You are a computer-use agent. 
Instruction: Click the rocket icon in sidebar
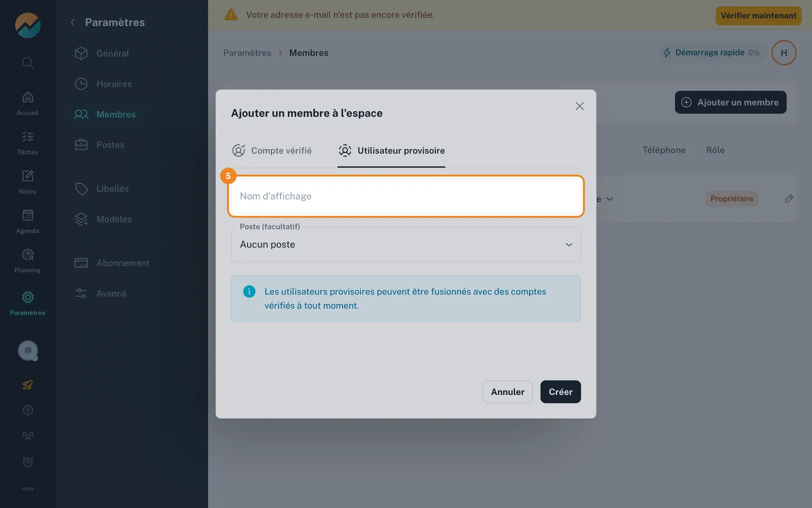28,385
